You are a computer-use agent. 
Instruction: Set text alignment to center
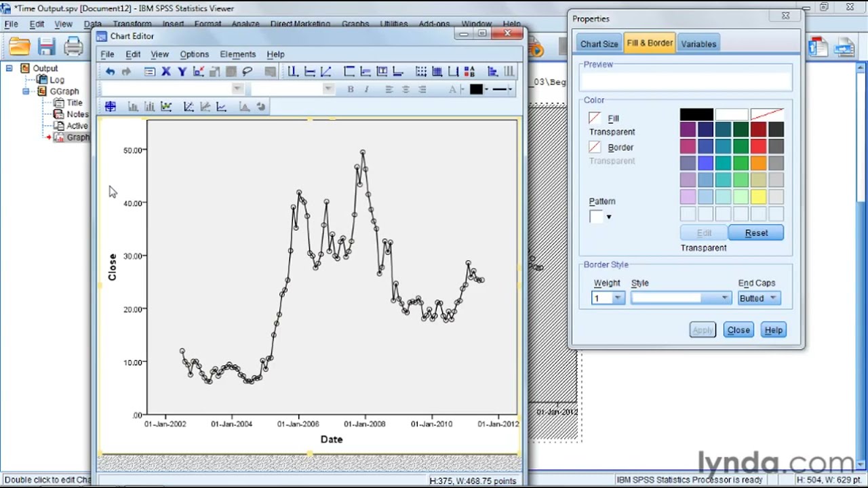tap(406, 89)
